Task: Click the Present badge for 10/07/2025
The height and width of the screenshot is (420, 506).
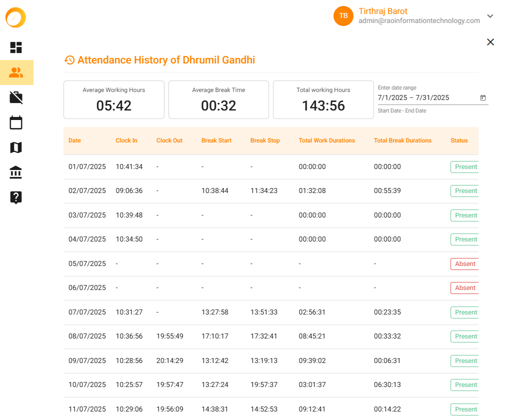Action: (464, 385)
